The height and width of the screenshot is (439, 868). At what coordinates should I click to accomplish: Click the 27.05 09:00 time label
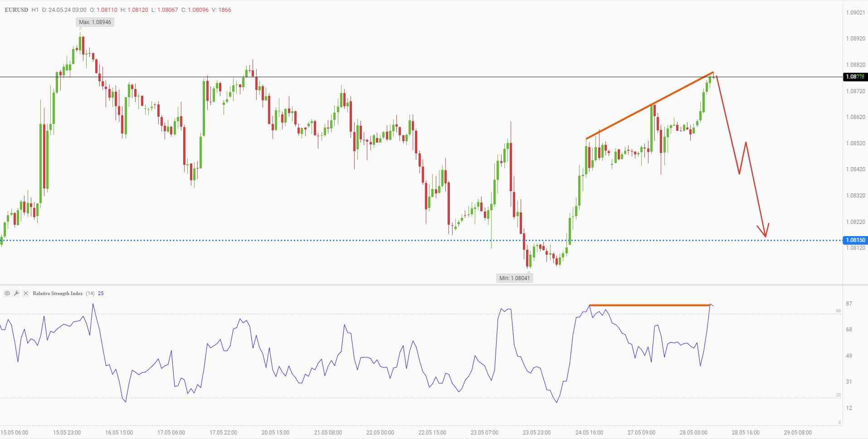tap(641, 433)
